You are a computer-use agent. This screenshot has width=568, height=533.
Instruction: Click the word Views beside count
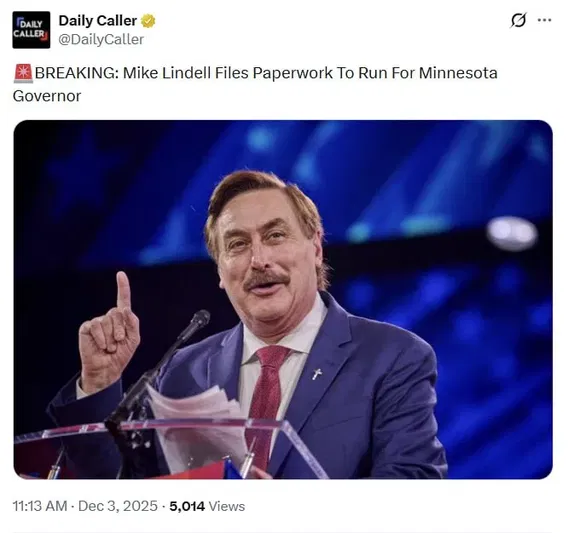[x=227, y=506]
